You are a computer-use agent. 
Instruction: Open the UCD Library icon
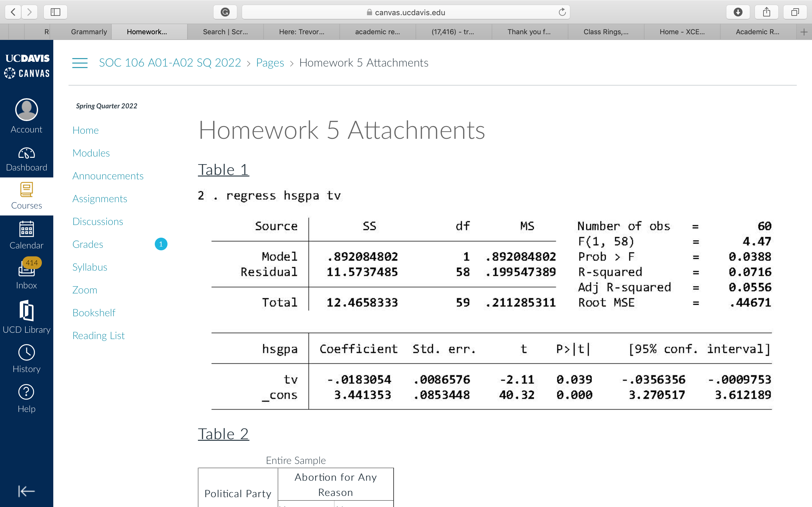pyautogui.click(x=26, y=311)
